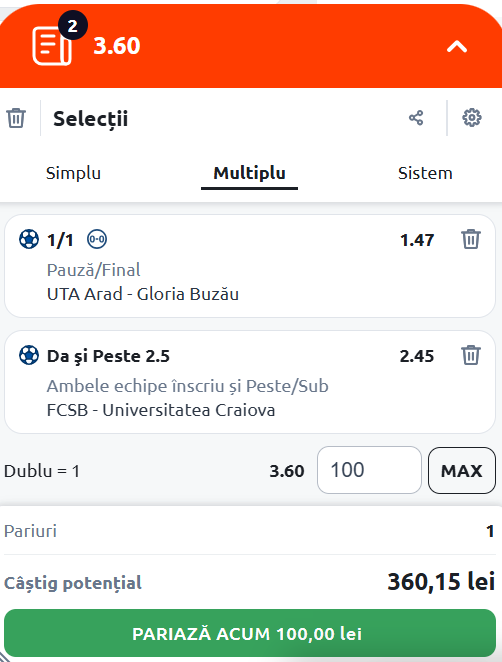Share the bet slip via the share icon
The height and width of the screenshot is (662, 502).
tap(416, 118)
